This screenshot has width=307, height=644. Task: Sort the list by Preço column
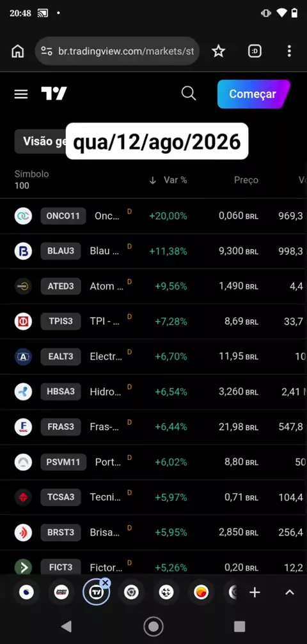[x=246, y=180]
